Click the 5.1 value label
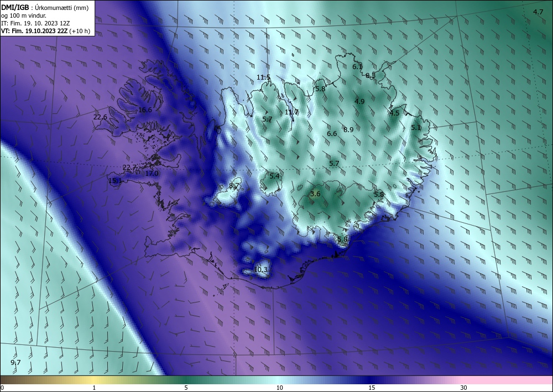The image size is (553, 392). pyautogui.click(x=416, y=128)
